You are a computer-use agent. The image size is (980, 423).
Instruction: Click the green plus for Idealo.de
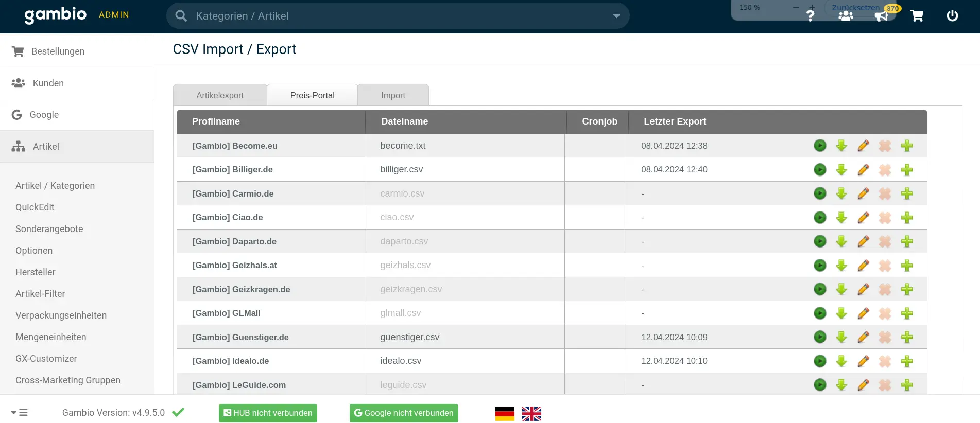[907, 361]
